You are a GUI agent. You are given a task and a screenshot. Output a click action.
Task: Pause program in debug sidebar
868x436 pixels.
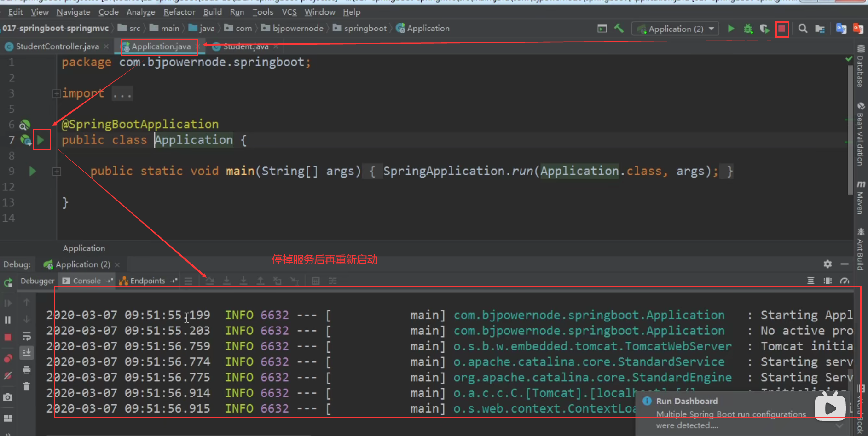8,320
